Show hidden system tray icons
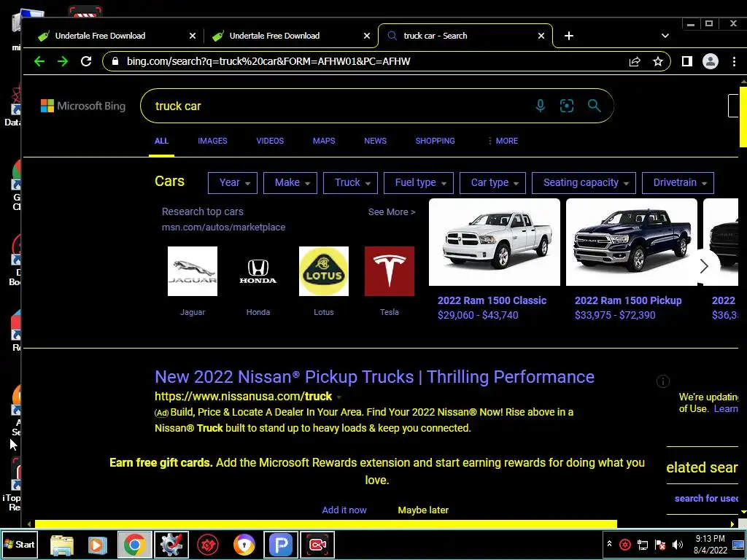The height and width of the screenshot is (560, 747). pyautogui.click(x=609, y=544)
